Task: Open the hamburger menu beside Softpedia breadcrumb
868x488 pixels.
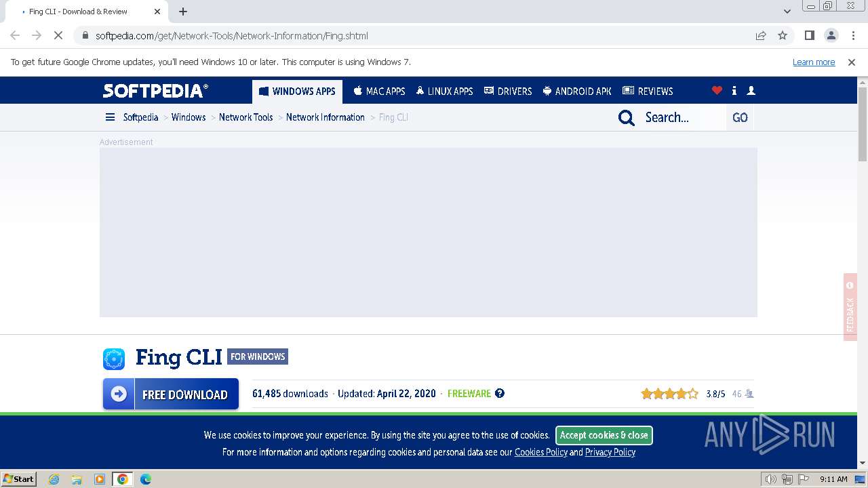Action: [x=110, y=117]
